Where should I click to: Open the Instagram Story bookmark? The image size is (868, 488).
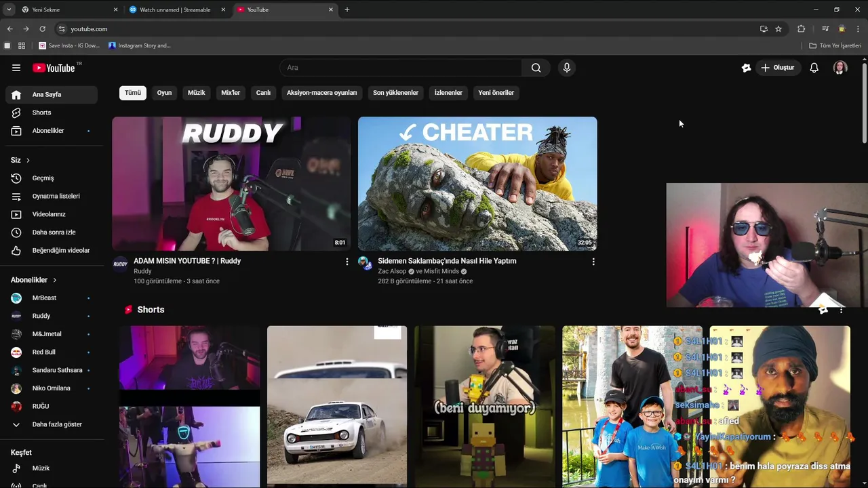tap(140, 45)
